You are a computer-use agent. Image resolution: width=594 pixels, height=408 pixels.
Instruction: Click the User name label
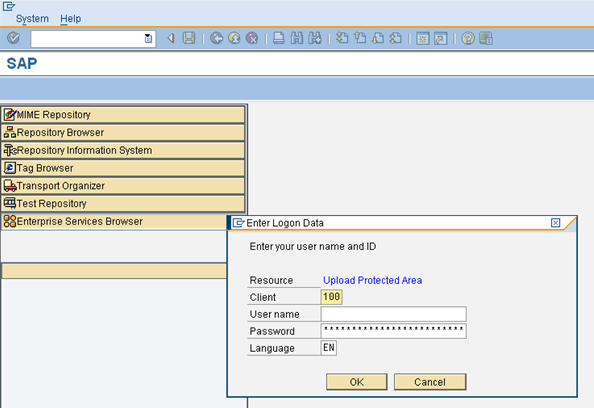(274, 314)
